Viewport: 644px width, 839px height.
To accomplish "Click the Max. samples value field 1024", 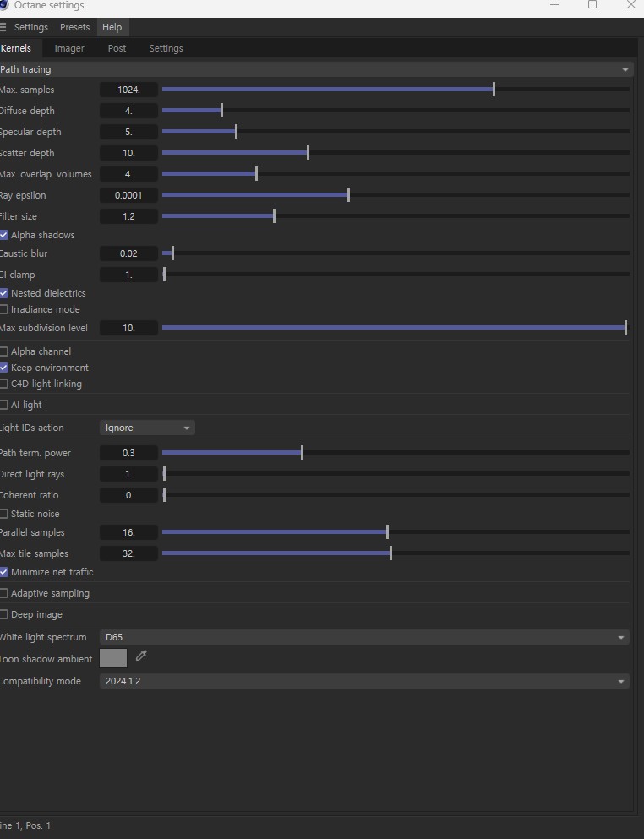I will tap(128, 90).
